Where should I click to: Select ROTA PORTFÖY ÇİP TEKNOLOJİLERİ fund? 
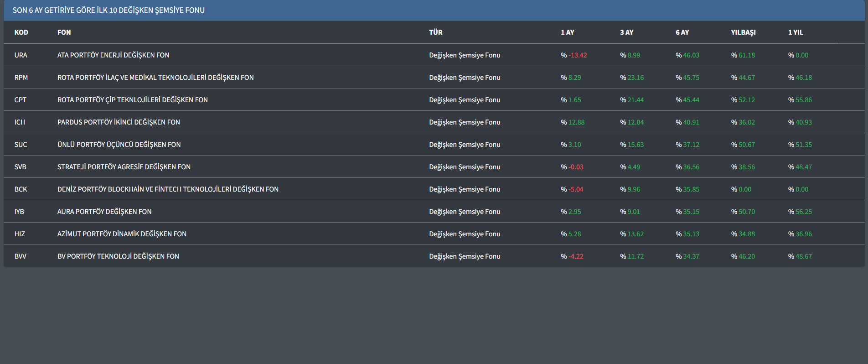click(x=133, y=100)
